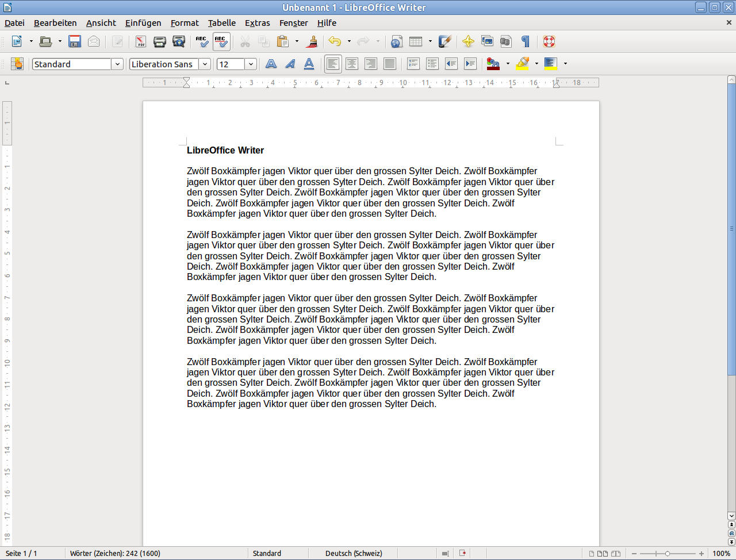Decrease indent of the paragraph
The width and height of the screenshot is (736, 560).
[451, 64]
